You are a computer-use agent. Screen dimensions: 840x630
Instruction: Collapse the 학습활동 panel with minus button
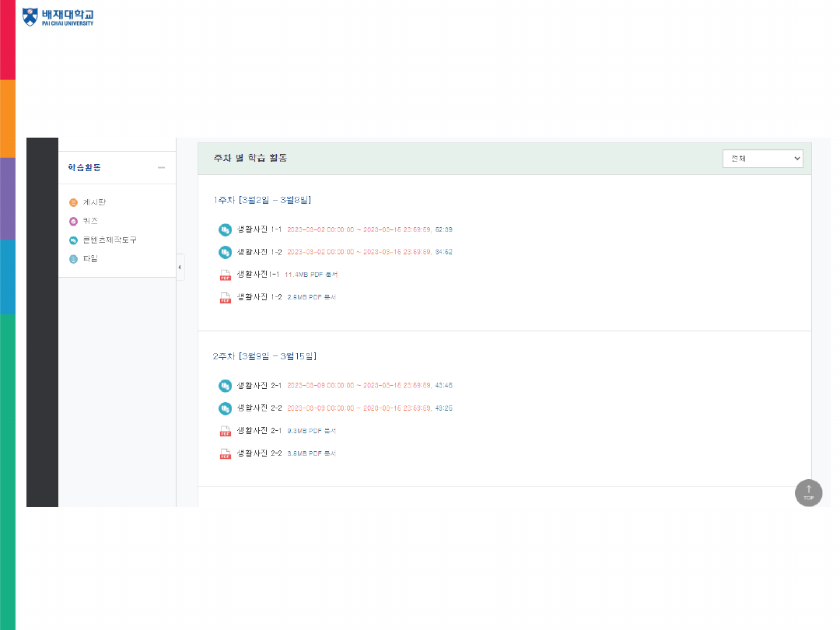161,167
